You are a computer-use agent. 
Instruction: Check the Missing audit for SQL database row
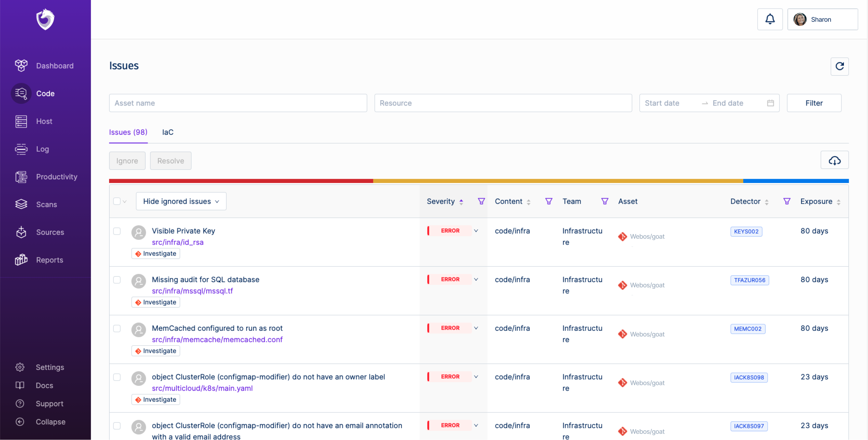click(x=117, y=280)
